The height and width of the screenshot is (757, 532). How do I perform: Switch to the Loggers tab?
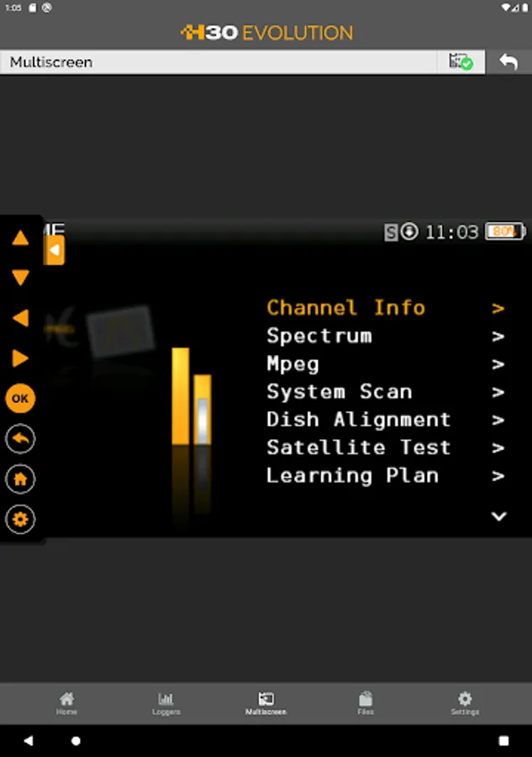click(x=166, y=703)
